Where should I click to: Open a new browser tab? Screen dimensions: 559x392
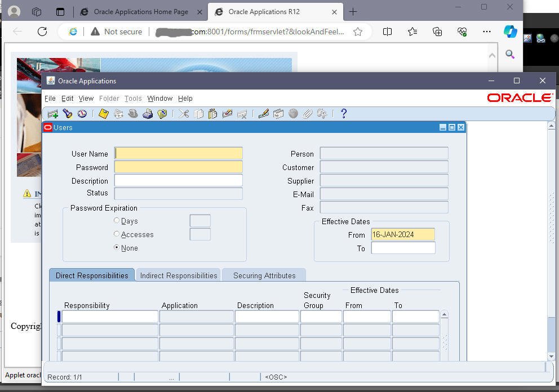pos(353,12)
